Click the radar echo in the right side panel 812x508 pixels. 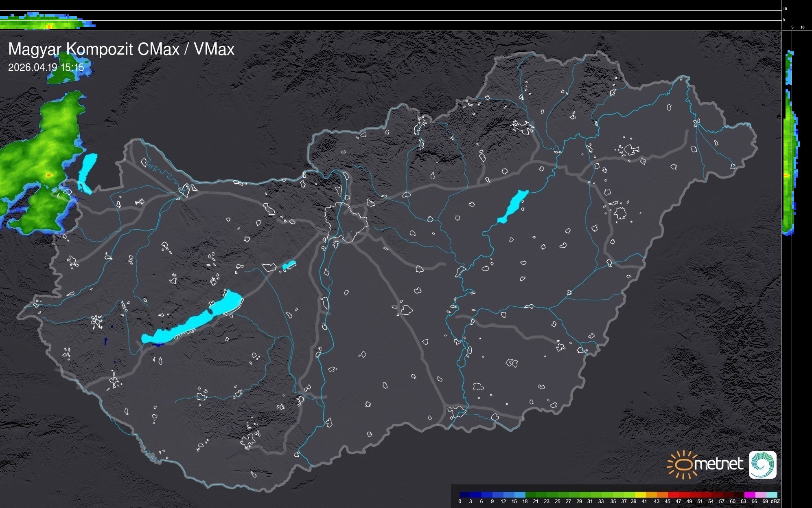(788, 163)
